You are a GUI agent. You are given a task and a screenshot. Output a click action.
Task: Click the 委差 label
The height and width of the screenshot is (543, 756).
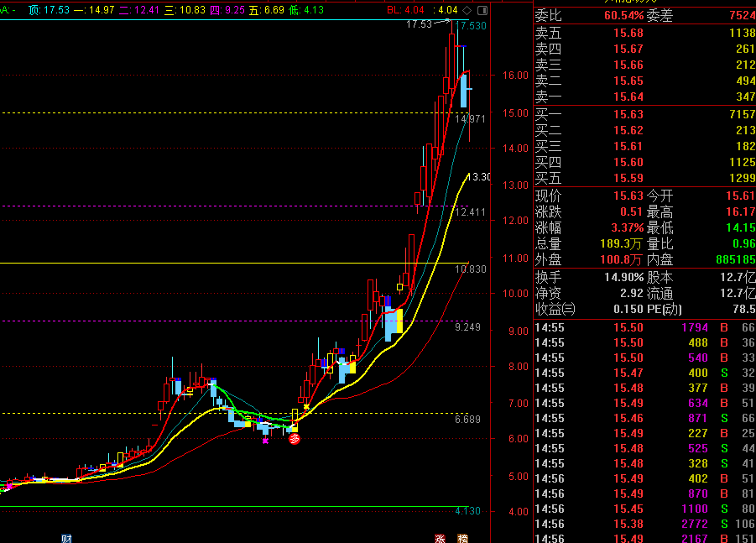coord(660,15)
